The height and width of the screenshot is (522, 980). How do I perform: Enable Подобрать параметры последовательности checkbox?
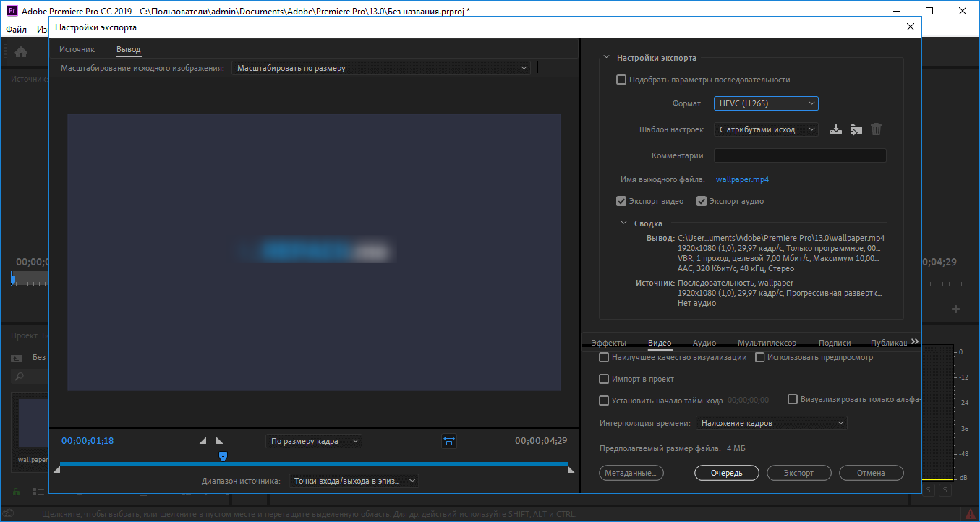click(621, 80)
